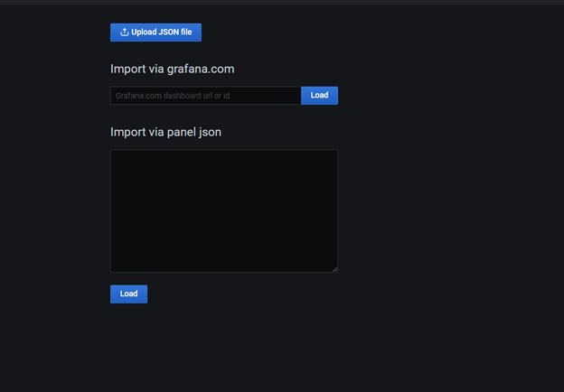Click the Load text under the panel json box
The width and height of the screenshot is (564, 392).
pos(128,294)
